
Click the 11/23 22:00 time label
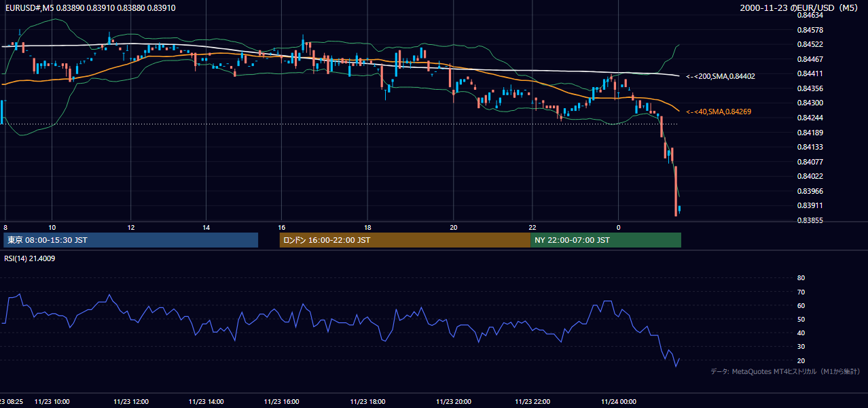click(x=533, y=402)
